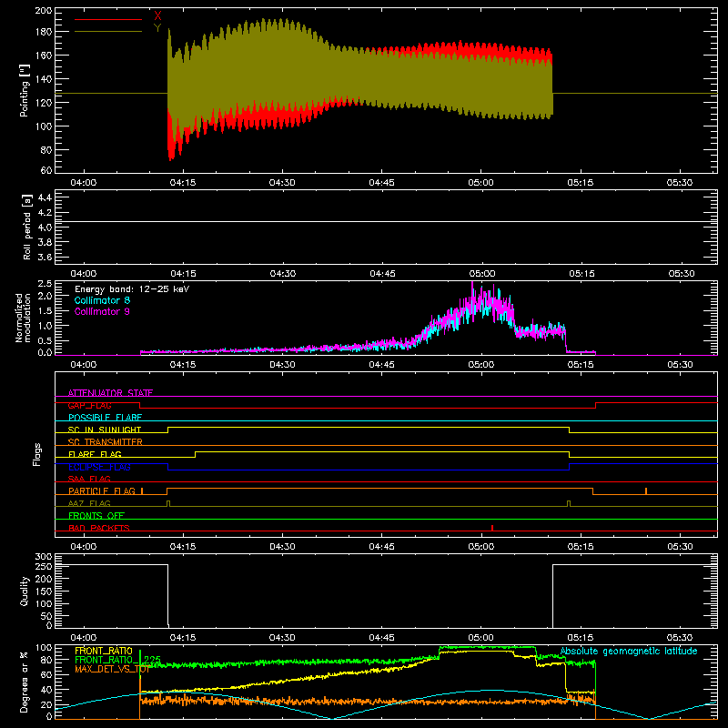Click the Pointing axis title
728x728 pixels.
25,90
